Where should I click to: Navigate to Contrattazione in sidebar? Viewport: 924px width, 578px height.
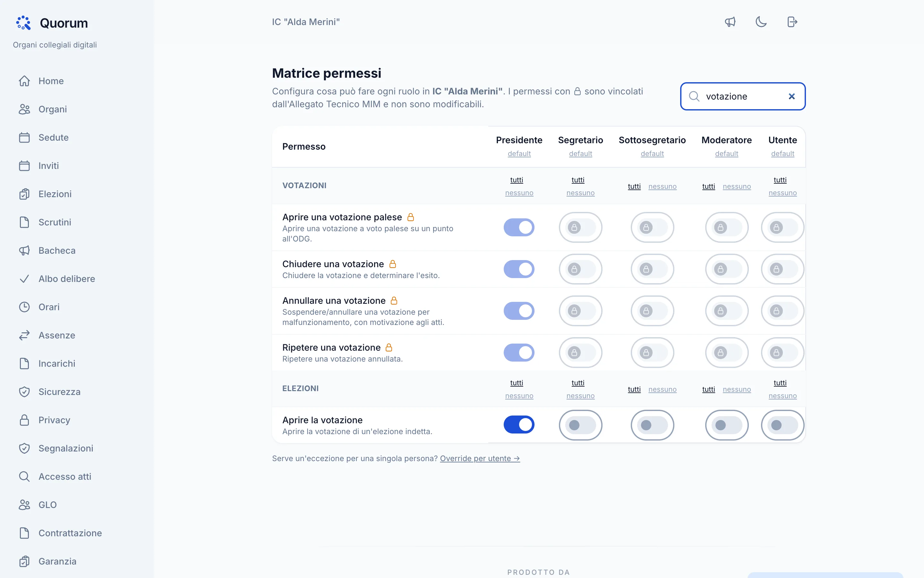click(77, 534)
